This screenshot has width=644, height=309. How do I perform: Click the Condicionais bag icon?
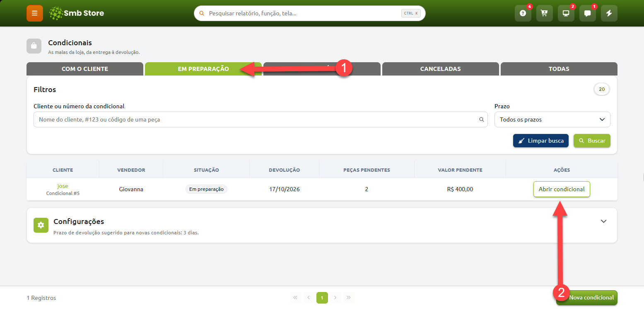tap(34, 46)
